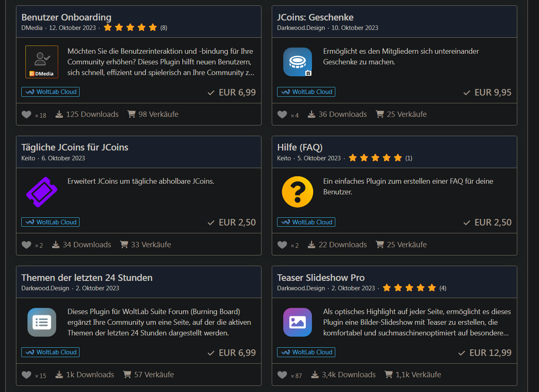Viewport: 539px width, 392px height.
Task: Click the Teaser Slideshow Pro image icon
Action: point(298,322)
